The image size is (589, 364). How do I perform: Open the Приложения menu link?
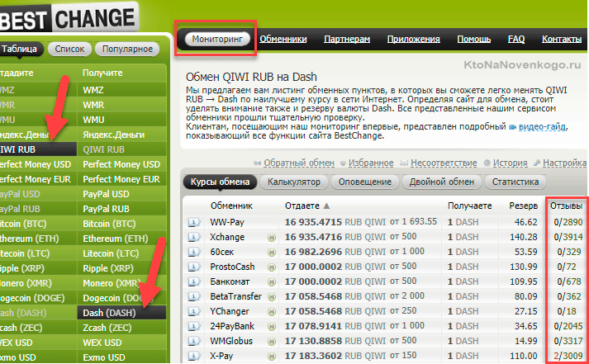click(x=413, y=39)
